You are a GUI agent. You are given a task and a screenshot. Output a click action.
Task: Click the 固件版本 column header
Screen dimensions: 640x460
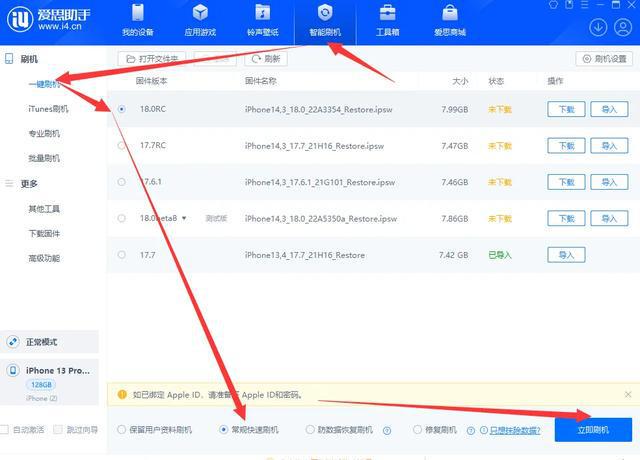[x=151, y=81]
